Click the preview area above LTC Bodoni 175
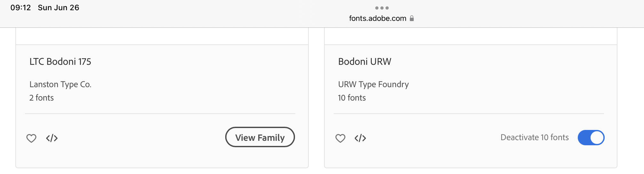This screenshot has height=174, width=644. [x=162, y=36]
